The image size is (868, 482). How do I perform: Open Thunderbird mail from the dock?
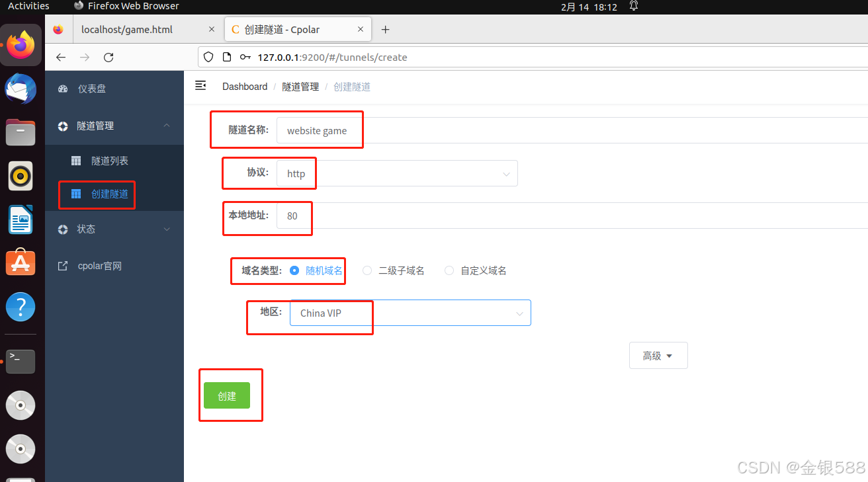pyautogui.click(x=20, y=88)
